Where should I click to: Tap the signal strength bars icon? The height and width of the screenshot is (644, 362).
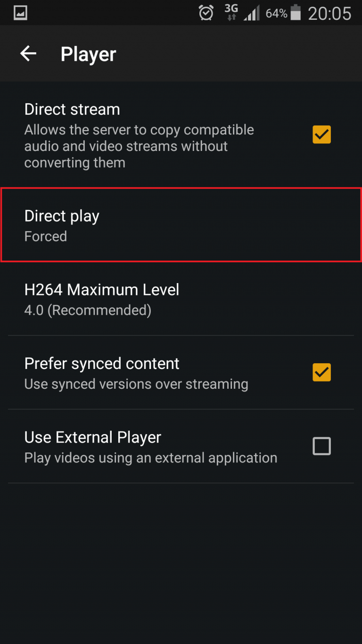[252, 13]
